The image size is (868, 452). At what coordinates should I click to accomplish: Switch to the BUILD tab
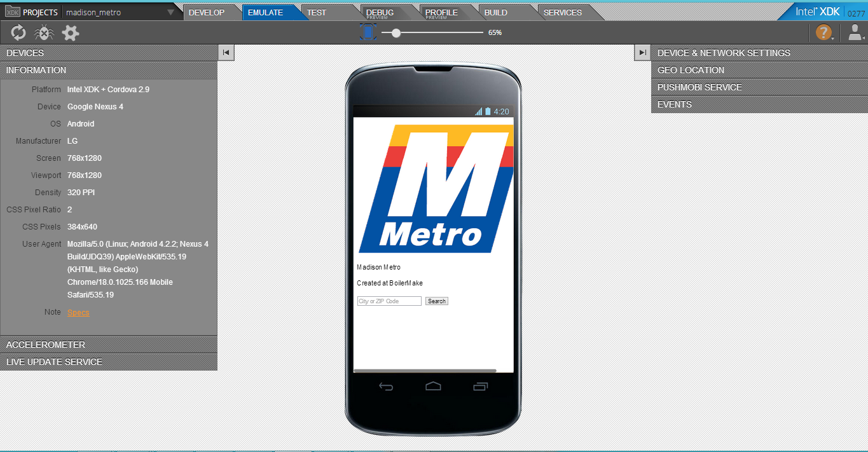(x=496, y=13)
